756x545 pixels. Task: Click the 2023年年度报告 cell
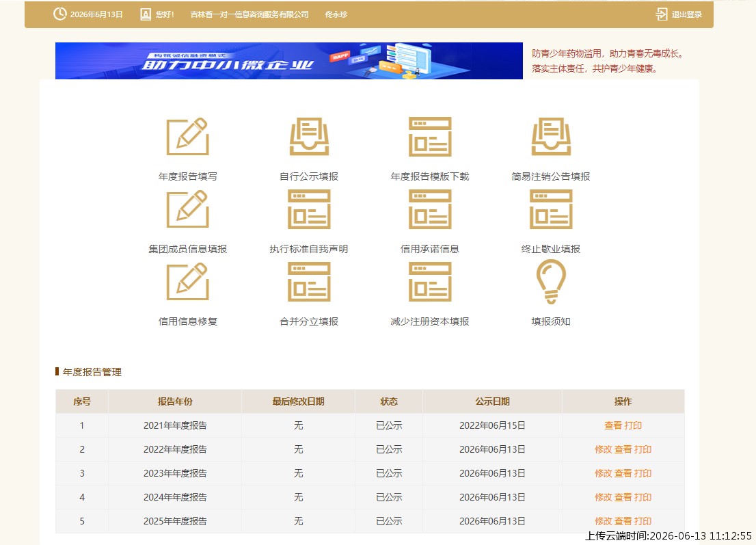tap(175, 473)
